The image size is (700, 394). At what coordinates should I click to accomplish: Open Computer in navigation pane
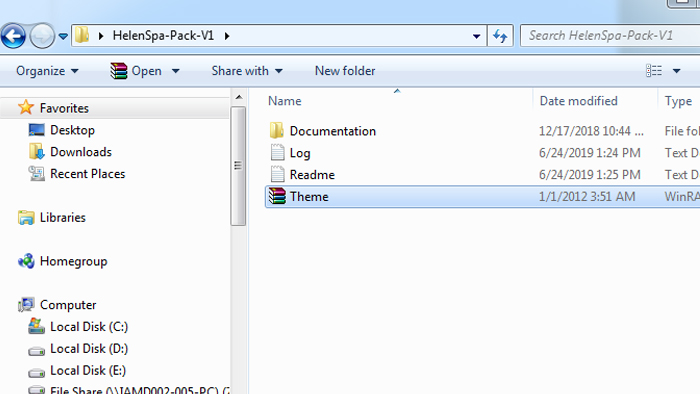pos(68,305)
